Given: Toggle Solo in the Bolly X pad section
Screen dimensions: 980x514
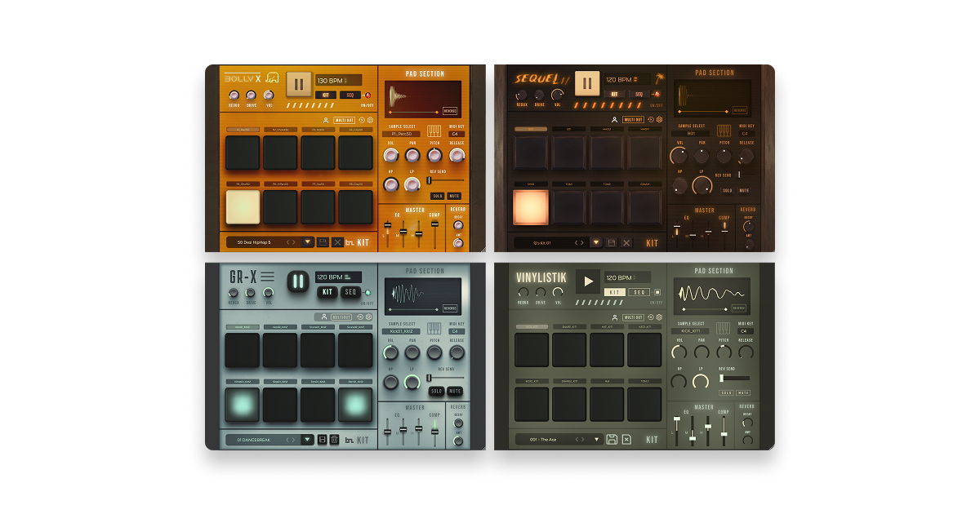Looking at the screenshot, I should (437, 196).
